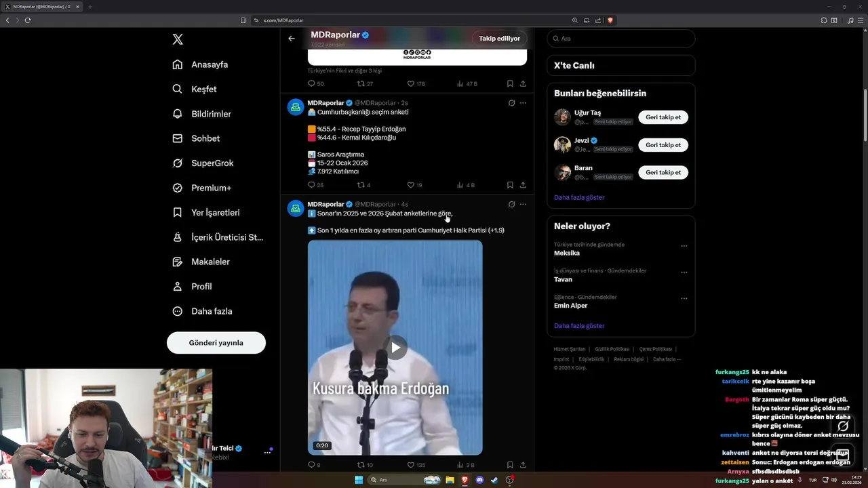Open Sohbet messages
Screen dimensions: 868x488
coord(196,138)
